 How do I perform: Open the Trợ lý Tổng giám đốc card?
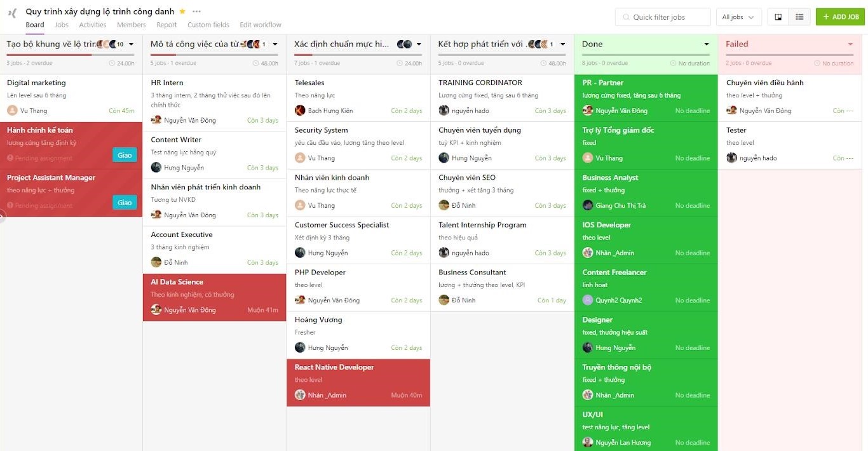[x=646, y=145]
